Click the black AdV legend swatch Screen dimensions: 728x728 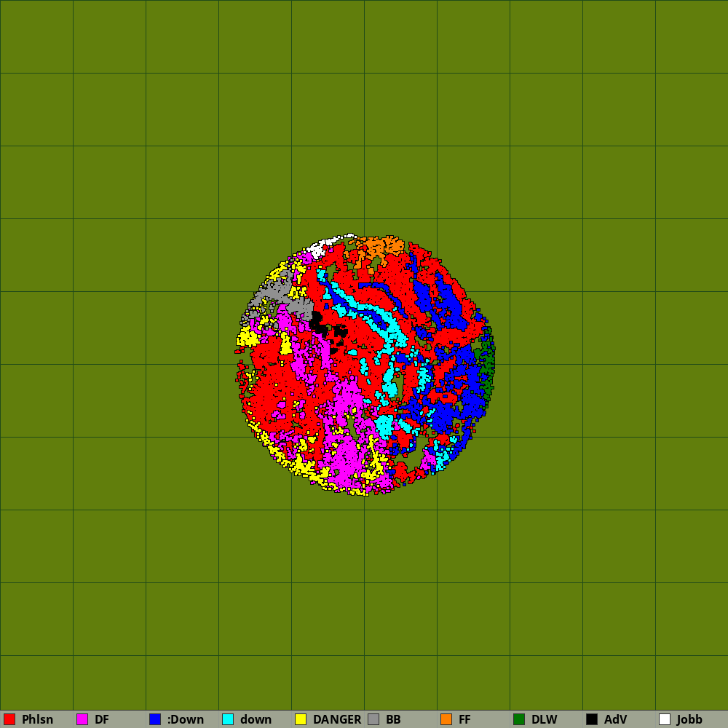pos(592,719)
